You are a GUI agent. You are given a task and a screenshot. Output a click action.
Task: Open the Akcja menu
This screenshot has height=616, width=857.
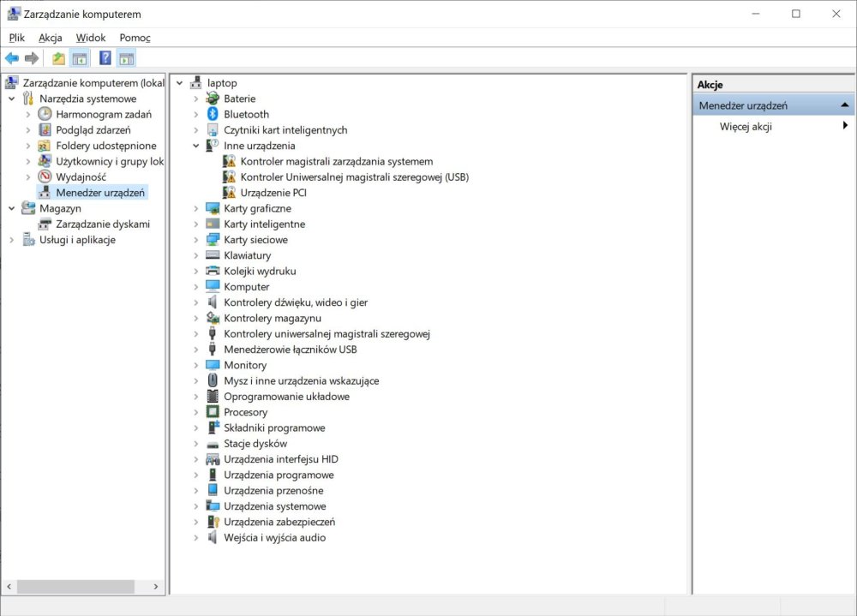[x=50, y=38]
